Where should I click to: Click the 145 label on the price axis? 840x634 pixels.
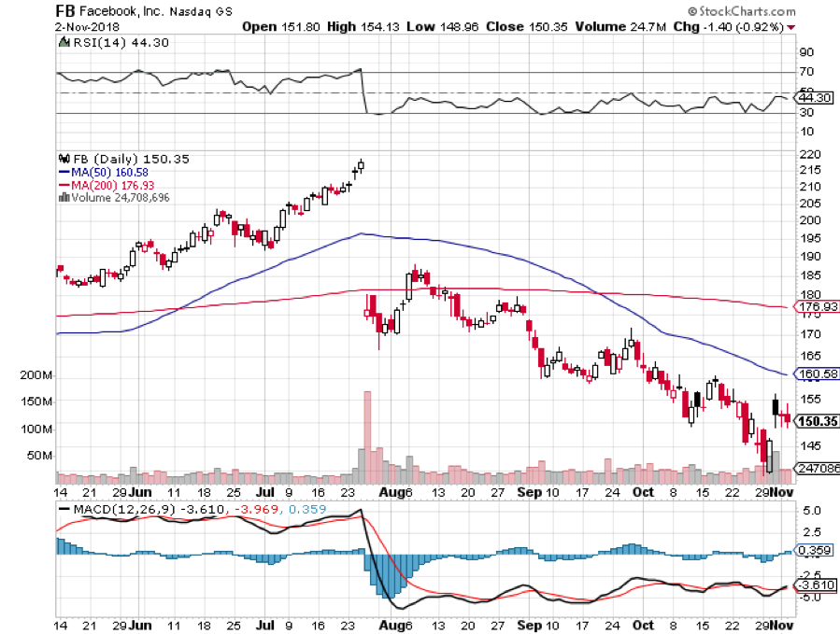[810, 445]
